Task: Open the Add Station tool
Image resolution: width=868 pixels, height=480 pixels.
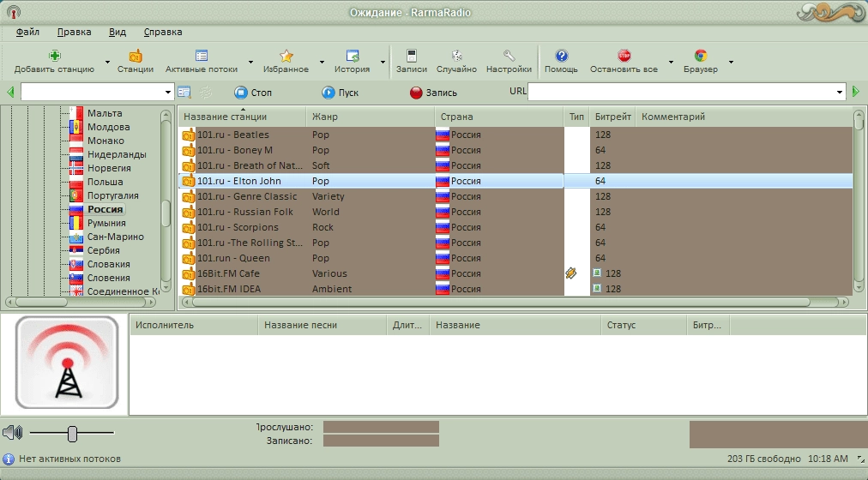Action: point(54,62)
